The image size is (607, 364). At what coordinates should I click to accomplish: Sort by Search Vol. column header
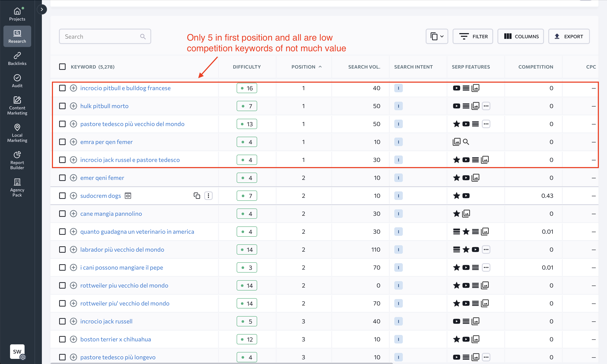[364, 67]
